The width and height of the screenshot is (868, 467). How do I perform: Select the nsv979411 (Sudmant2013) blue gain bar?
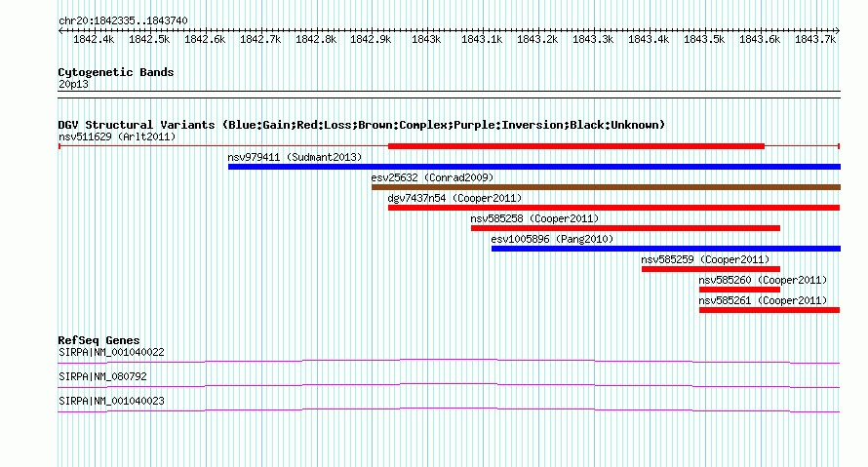534,167
